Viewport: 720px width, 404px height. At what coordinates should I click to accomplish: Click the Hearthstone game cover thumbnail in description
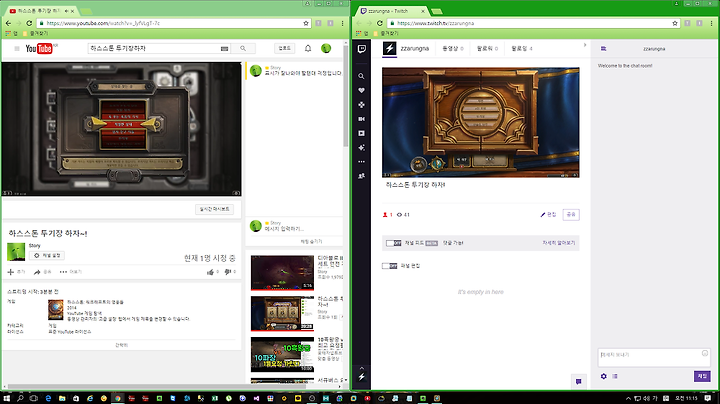pos(56,310)
